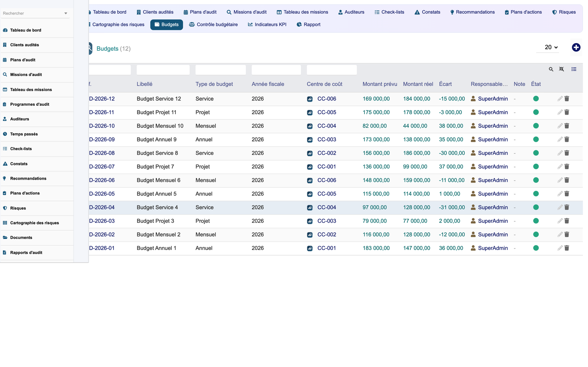The image size is (588, 367).
Task: Click the clear search filter icon
Action: 562,69
